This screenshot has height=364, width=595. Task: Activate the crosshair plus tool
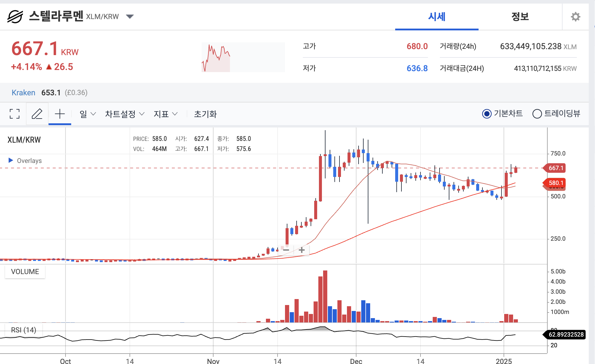click(60, 114)
